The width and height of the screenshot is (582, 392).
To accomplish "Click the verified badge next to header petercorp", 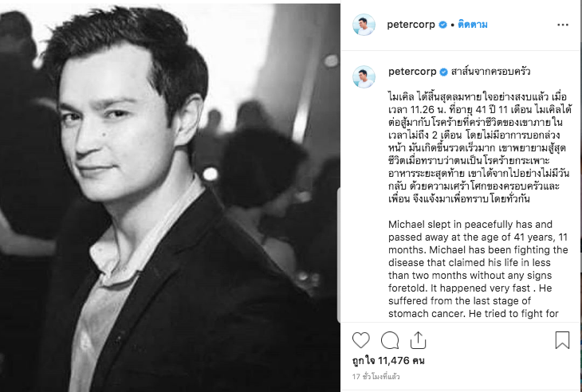I will (442, 25).
